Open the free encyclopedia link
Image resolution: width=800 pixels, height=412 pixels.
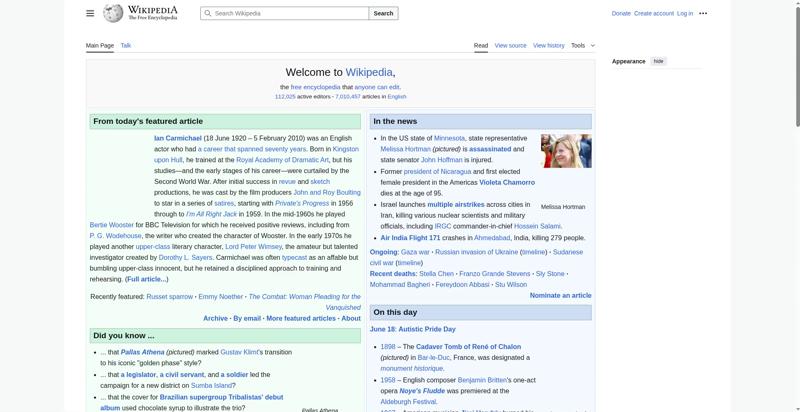(x=315, y=87)
